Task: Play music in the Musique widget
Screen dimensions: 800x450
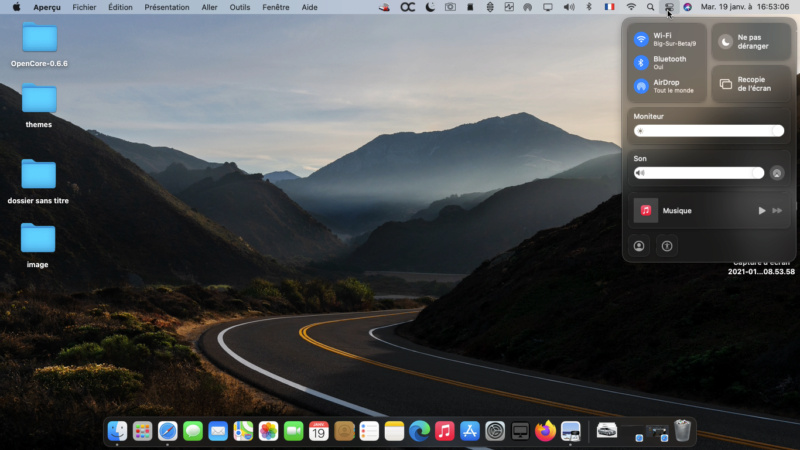Action: tap(762, 211)
